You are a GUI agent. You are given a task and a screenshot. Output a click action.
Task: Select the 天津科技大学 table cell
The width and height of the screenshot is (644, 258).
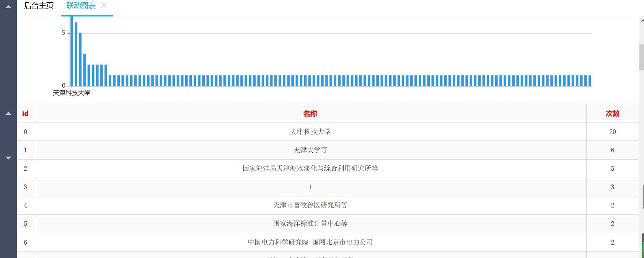click(x=310, y=132)
